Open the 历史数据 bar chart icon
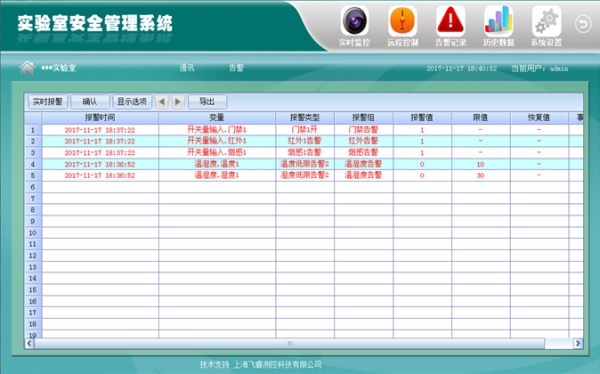Image resolution: width=600 pixels, height=374 pixels. [498, 21]
